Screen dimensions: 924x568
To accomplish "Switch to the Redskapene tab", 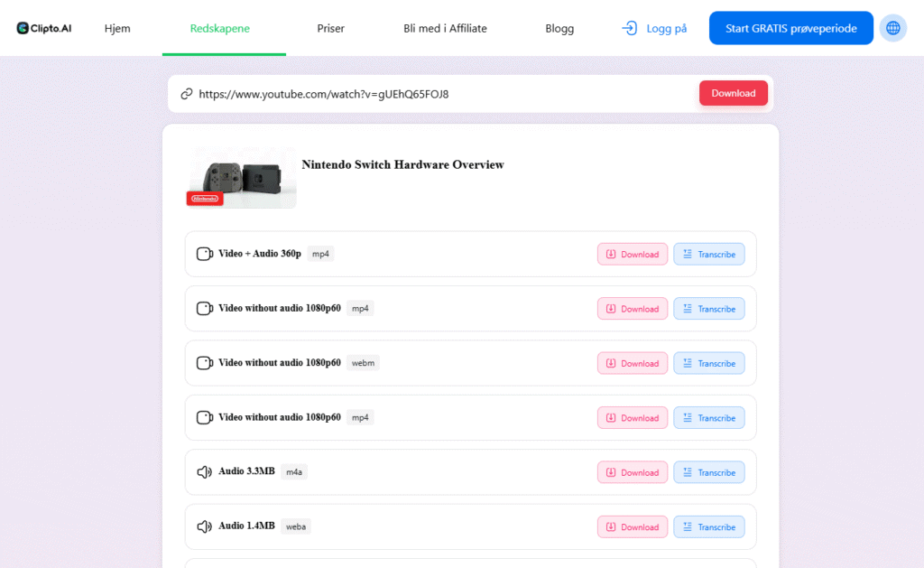I will 220,28.
